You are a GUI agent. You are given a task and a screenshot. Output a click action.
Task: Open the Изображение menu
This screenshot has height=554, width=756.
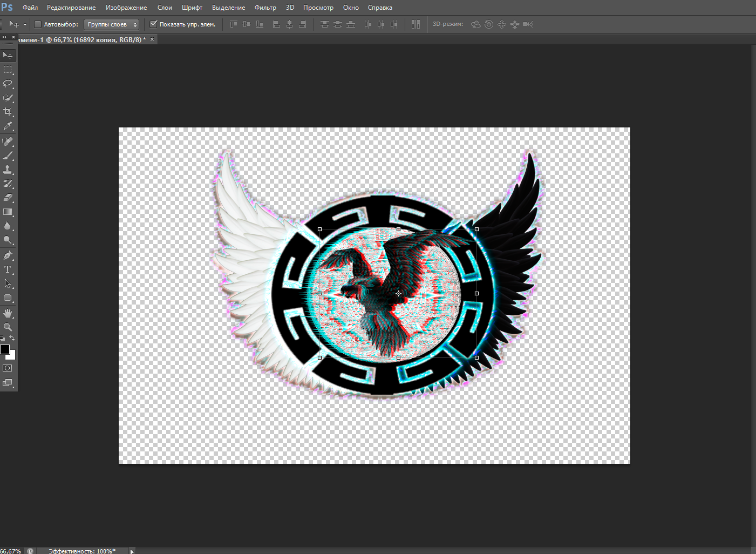pos(126,8)
